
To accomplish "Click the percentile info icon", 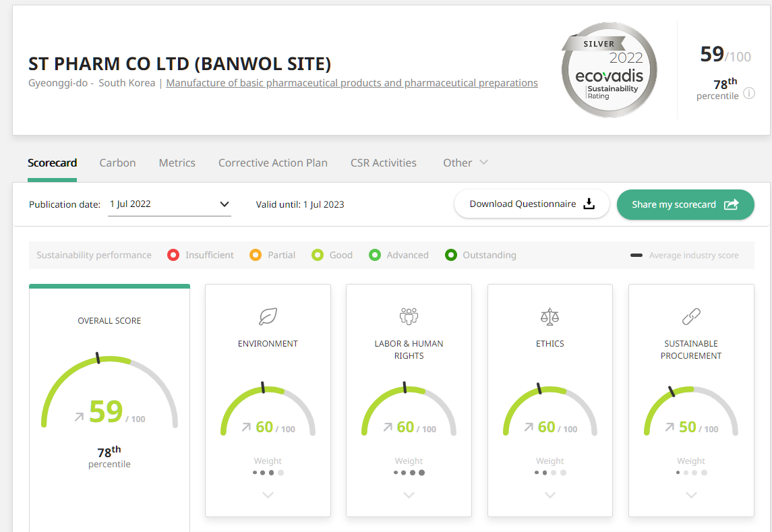I will click(x=749, y=93).
